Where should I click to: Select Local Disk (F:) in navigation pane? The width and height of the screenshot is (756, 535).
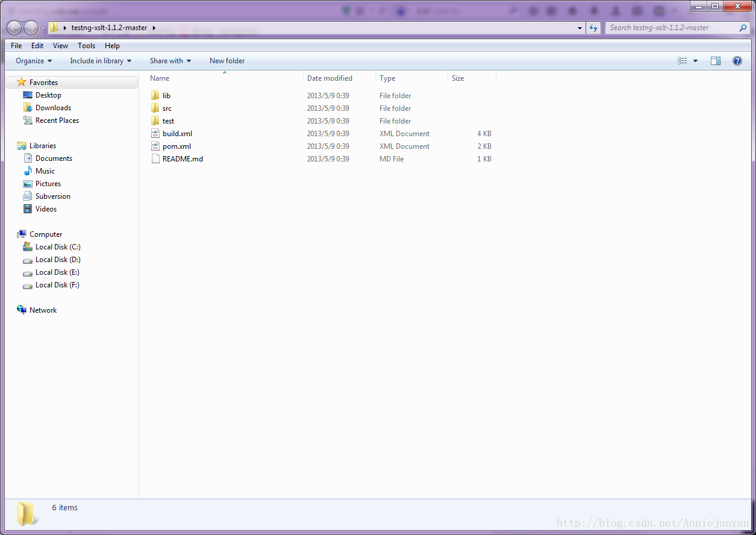click(57, 285)
